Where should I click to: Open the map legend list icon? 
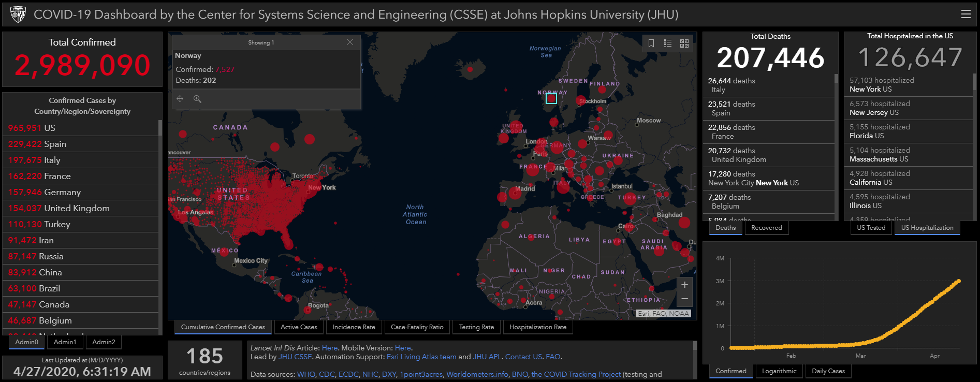pos(668,43)
